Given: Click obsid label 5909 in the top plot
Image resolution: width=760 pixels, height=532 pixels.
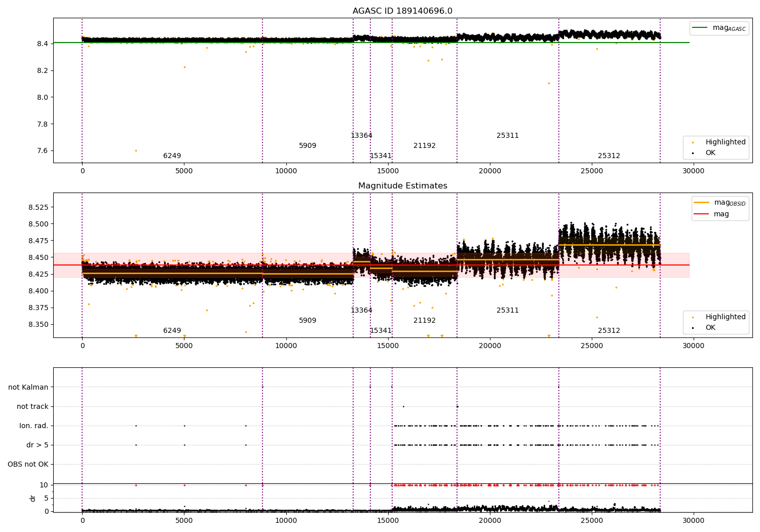Looking at the screenshot, I should (x=308, y=146).
